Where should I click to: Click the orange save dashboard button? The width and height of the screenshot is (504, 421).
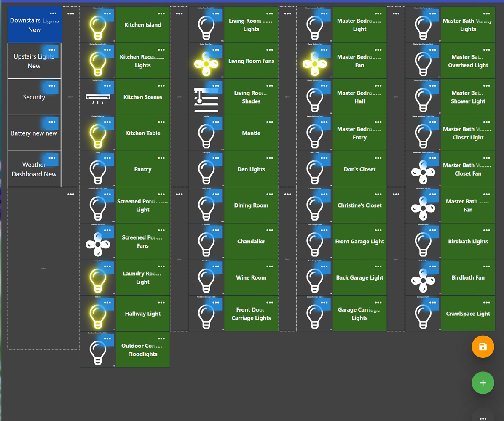point(483,347)
